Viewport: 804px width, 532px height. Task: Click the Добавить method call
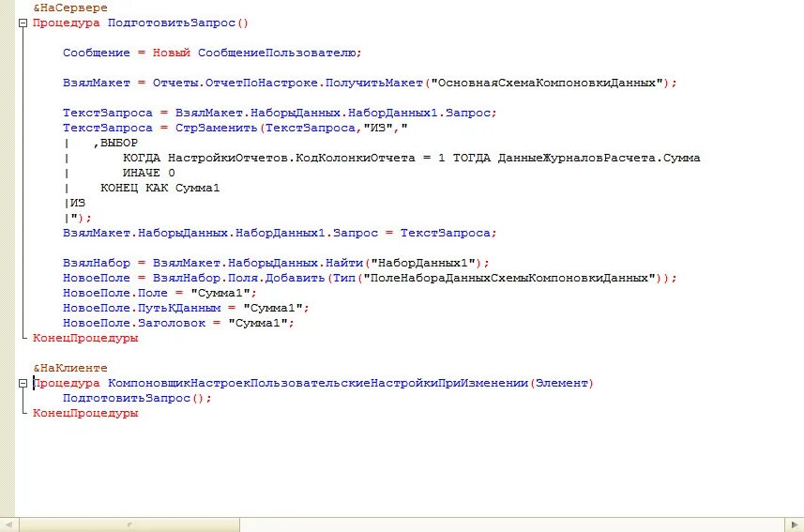pyautogui.click(x=296, y=278)
